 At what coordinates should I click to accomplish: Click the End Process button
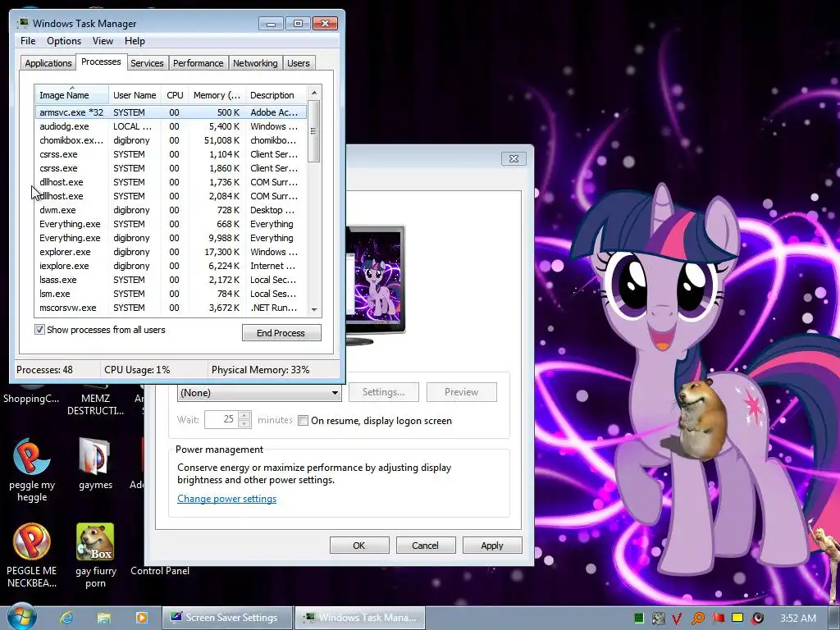click(281, 333)
